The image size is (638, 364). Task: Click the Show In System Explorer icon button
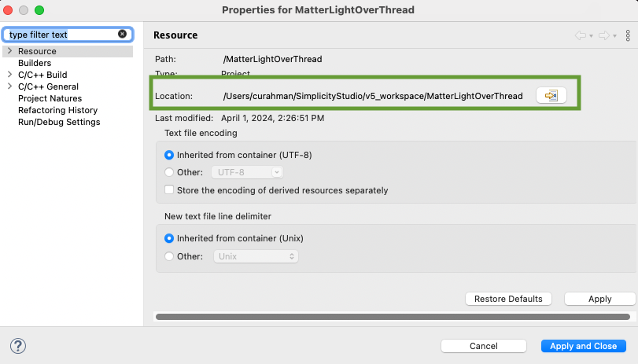click(551, 95)
